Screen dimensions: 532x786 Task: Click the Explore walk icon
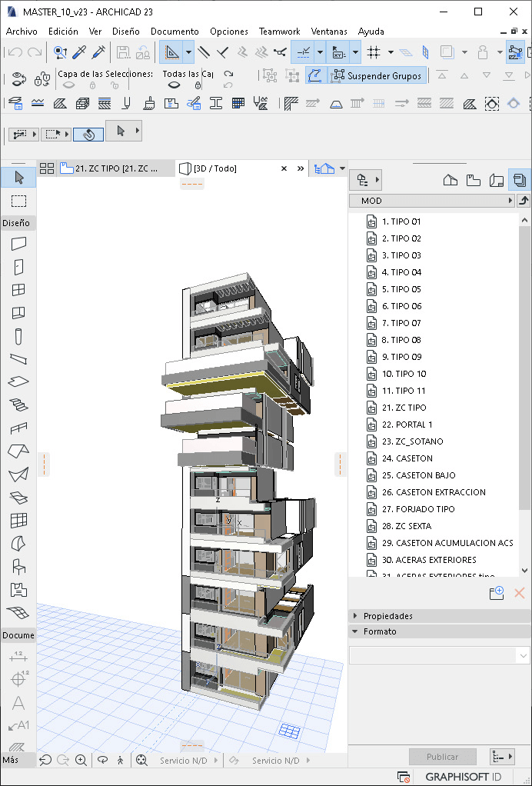(120, 761)
